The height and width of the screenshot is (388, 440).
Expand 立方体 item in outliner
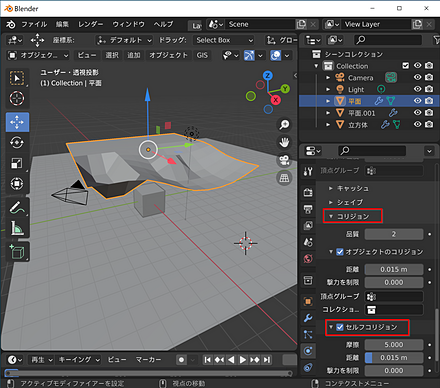(x=328, y=125)
